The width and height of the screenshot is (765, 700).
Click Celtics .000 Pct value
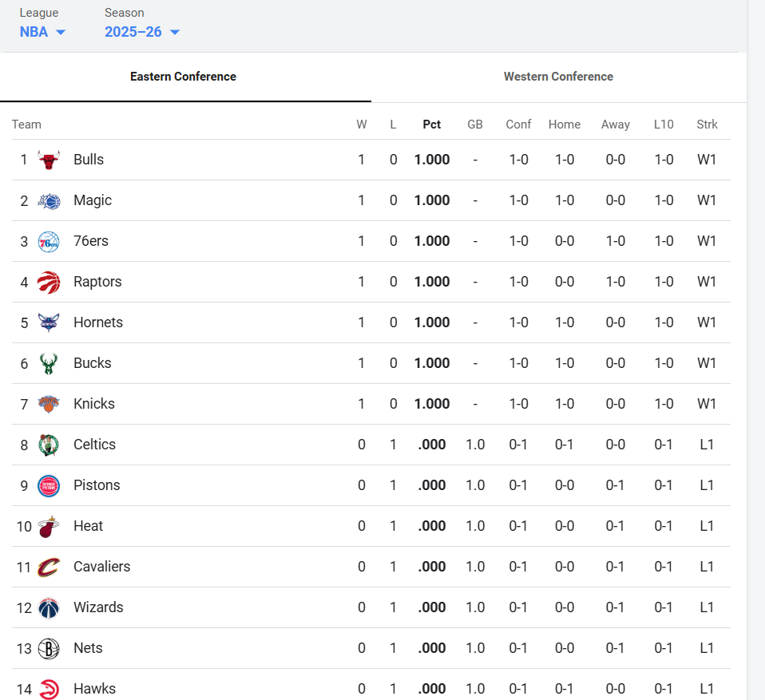pyautogui.click(x=432, y=445)
